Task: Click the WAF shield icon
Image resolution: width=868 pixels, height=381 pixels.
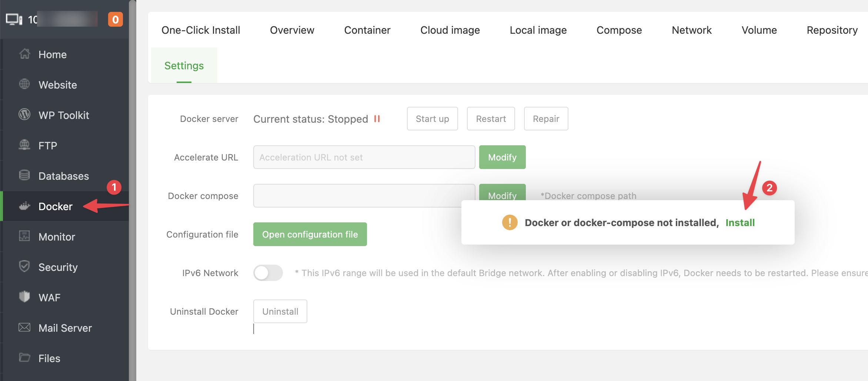Action: point(24,296)
